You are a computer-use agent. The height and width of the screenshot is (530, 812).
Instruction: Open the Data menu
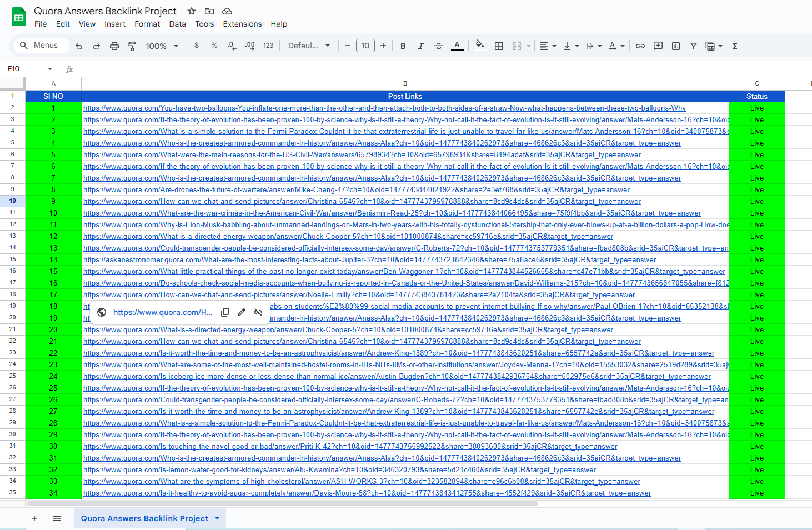click(x=178, y=24)
